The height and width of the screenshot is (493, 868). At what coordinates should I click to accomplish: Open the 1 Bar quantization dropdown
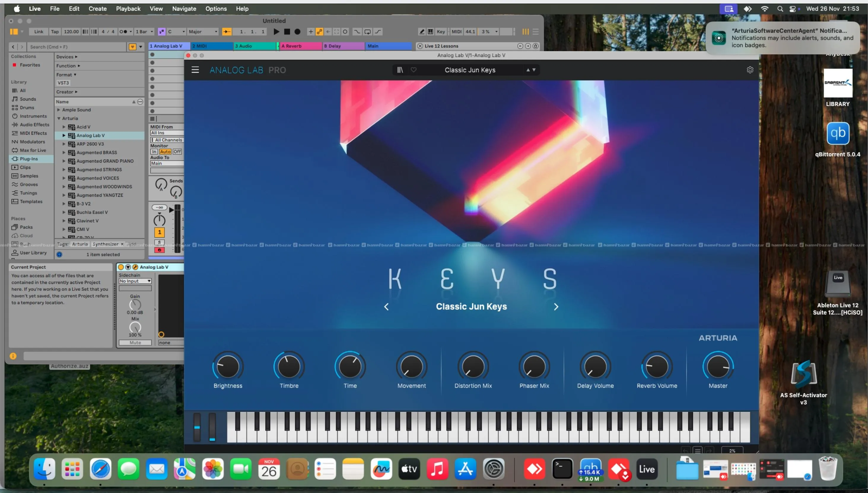pyautogui.click(x=144, y=31)
